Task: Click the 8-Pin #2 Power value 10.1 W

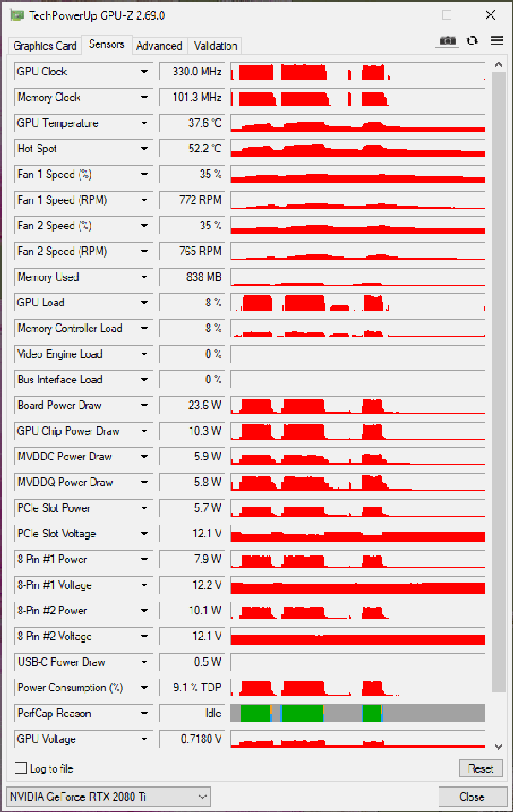Action: point(204,611)
